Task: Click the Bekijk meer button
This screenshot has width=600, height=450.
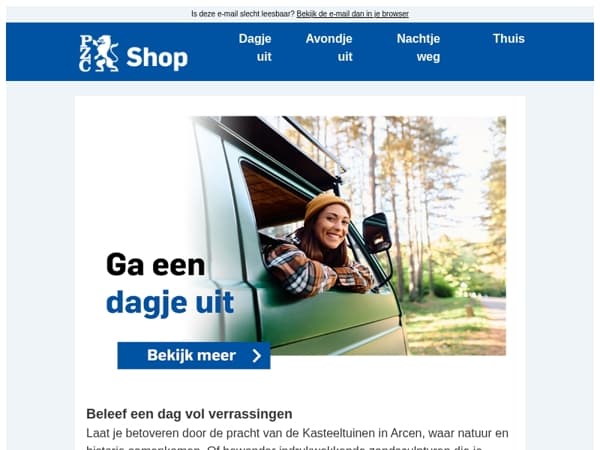Action: click(194, 355)
